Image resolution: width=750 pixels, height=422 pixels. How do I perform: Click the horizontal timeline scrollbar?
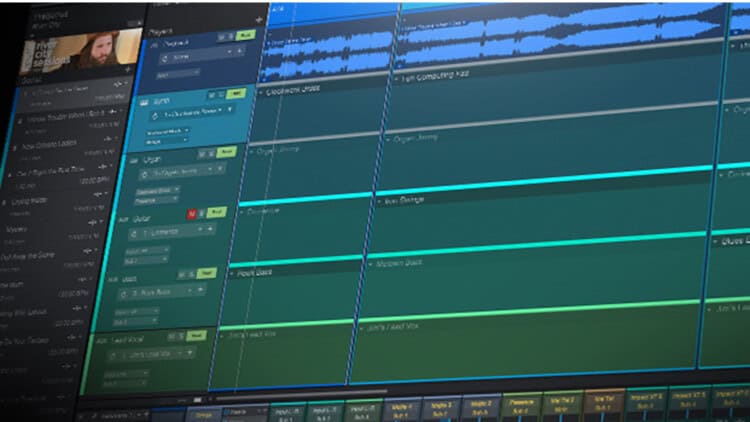point(301,395)
